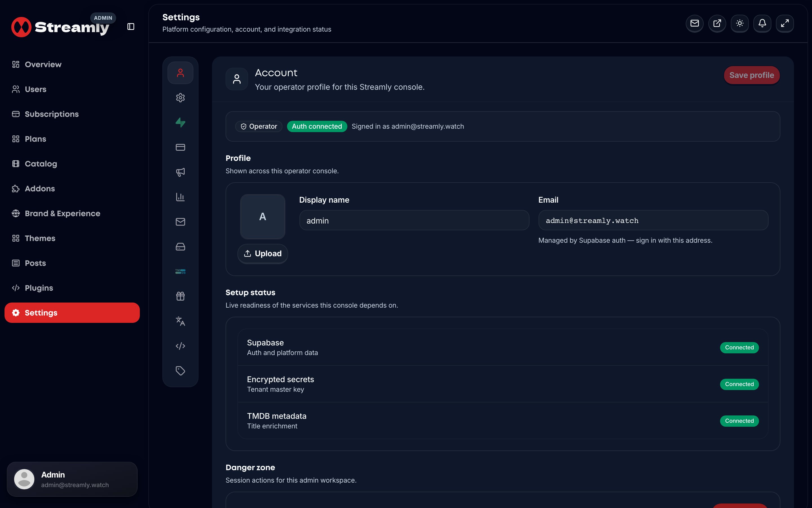Open the hard drive storage tab

[180, 247]
